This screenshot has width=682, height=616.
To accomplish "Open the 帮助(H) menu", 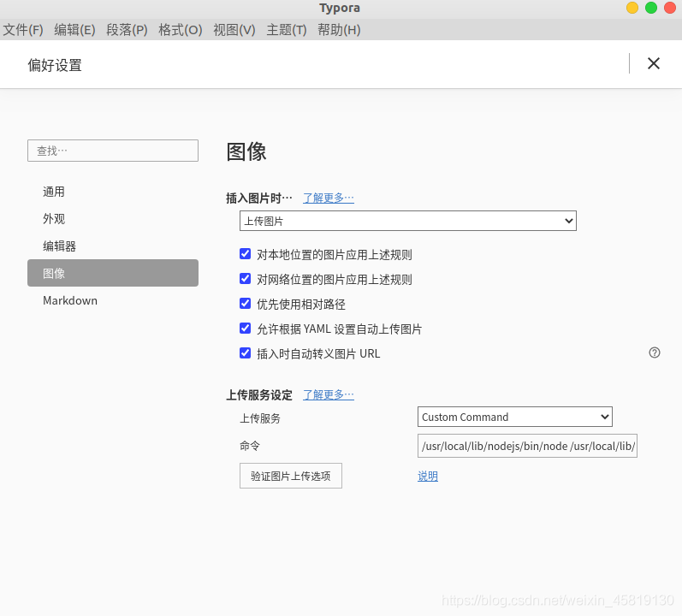I will pyautogui.click(x=339, y=30).
